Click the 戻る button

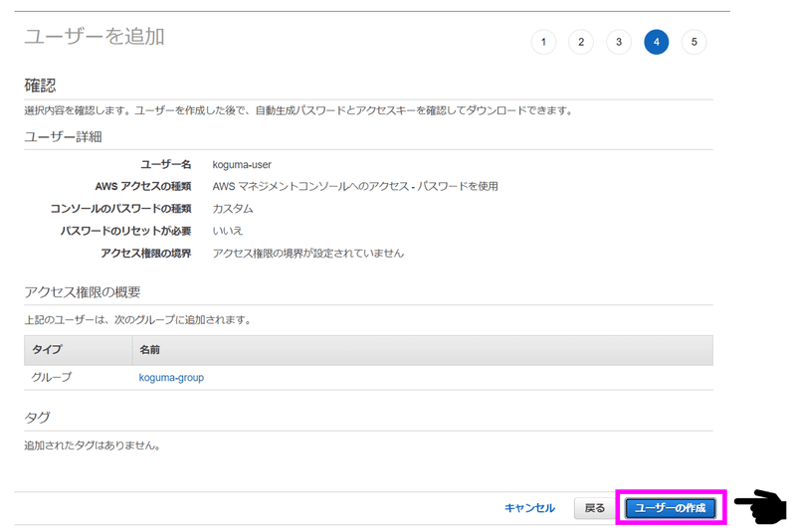(x=594, y=508)
